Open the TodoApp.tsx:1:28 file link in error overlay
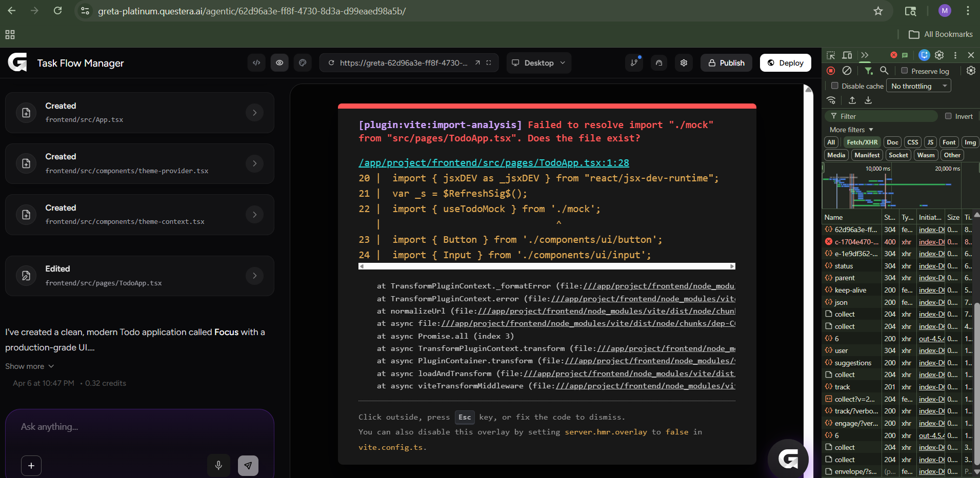 [494, 163]
